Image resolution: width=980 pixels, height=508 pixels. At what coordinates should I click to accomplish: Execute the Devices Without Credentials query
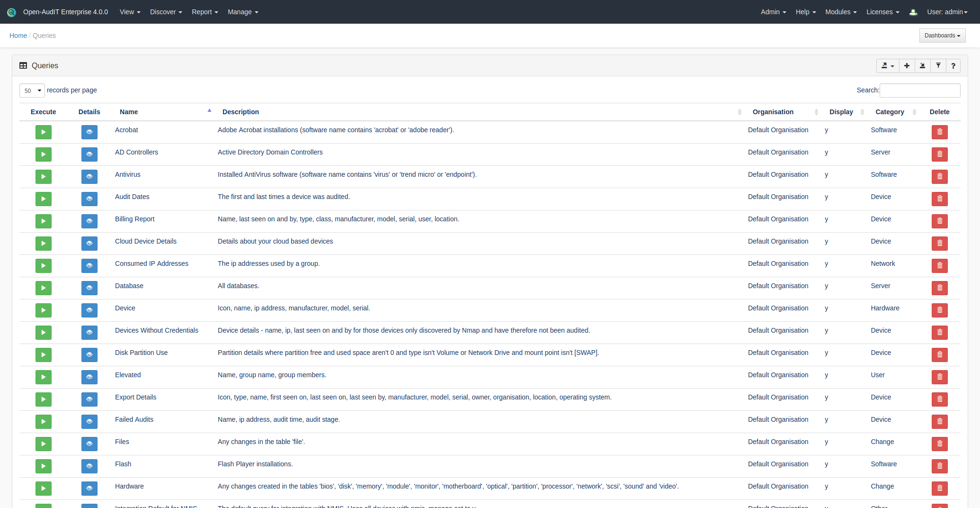tap(43, 332)
